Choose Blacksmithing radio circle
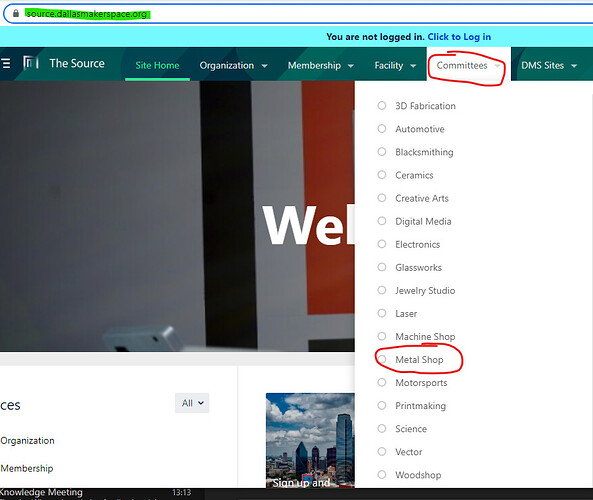 pos(382,152)
